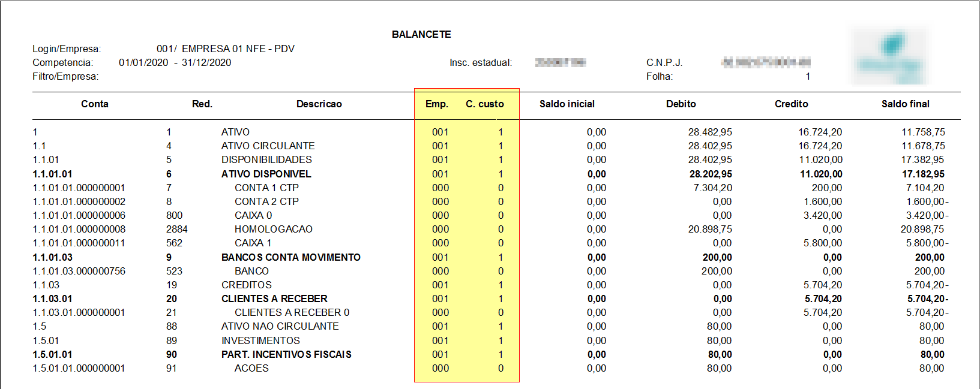Click the Competencia end date 31/12/2020
Viewport: 980px width, 389px height.
pyautogui.click(x=206, y=62)
